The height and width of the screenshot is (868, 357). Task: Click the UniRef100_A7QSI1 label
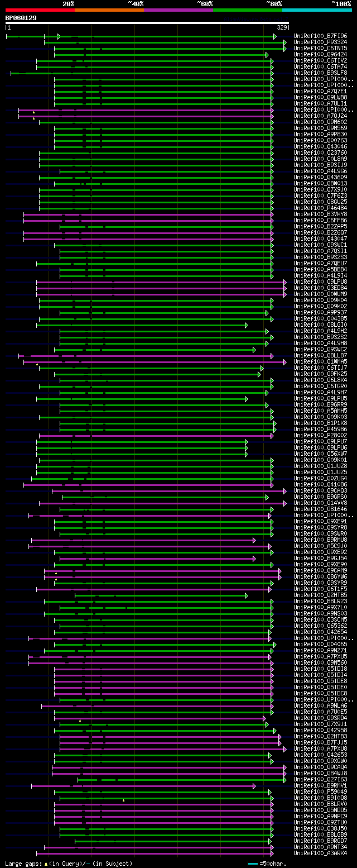coord(320,251)
